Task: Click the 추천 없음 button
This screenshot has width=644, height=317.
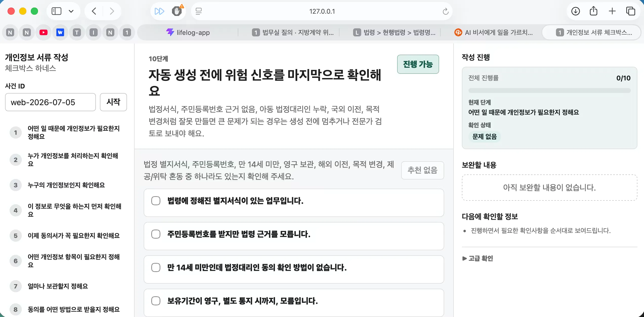Action: point(422,170)
